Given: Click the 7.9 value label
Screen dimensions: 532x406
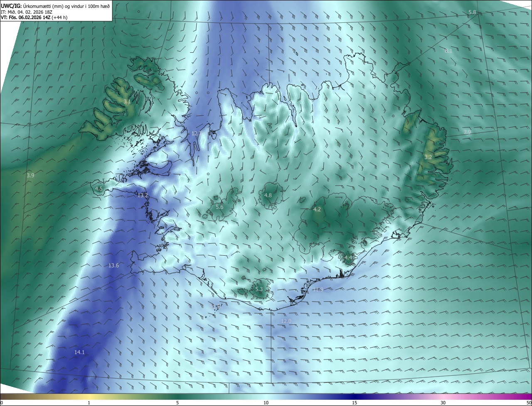Looking at the screenshot, I should click(467, 132).
